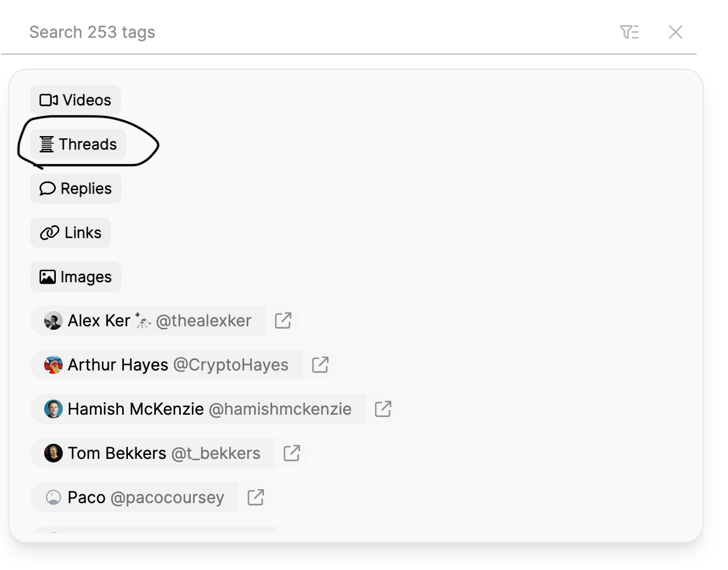Filter by Hamish McKenzie @hamishmckenzie

click(198, 409)
